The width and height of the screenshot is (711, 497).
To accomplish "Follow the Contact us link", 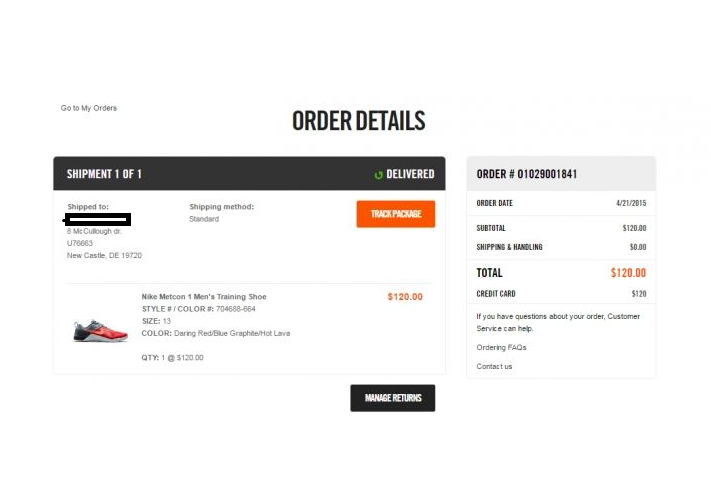I will click(x=494, y=366).
